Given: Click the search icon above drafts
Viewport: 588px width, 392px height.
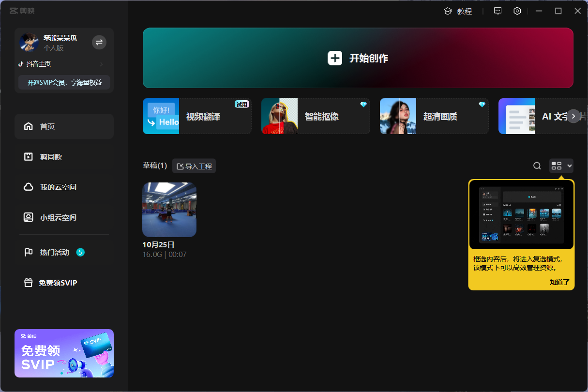Looking at the screenshot, I should 537,166.
